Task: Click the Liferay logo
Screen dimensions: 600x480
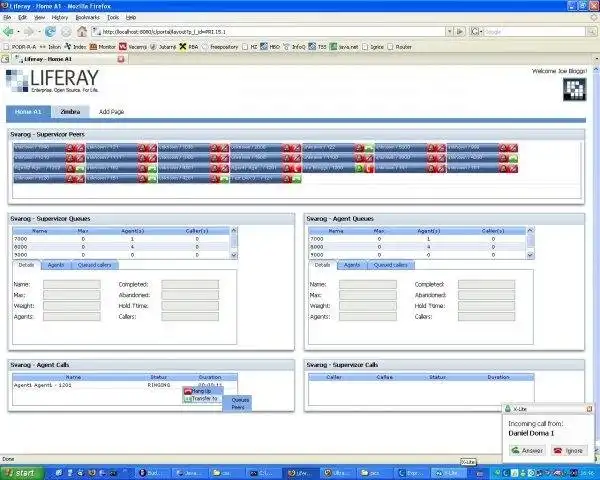Action: [52, 80]
